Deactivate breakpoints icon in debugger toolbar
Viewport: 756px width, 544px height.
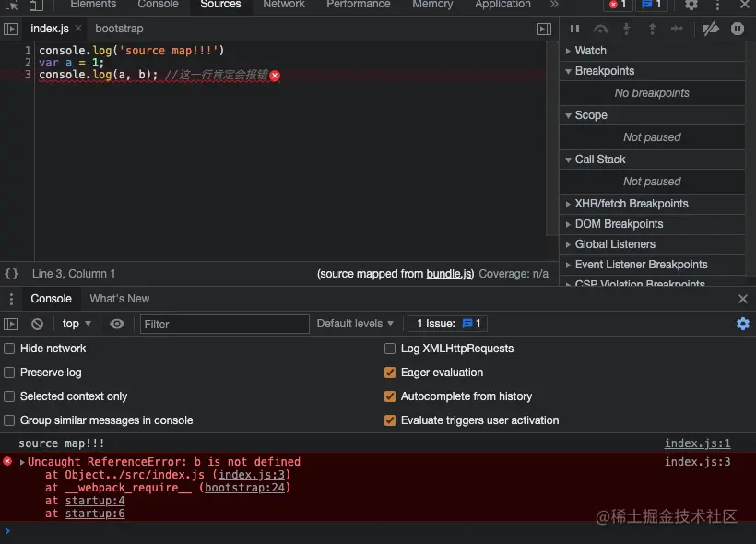711,29
